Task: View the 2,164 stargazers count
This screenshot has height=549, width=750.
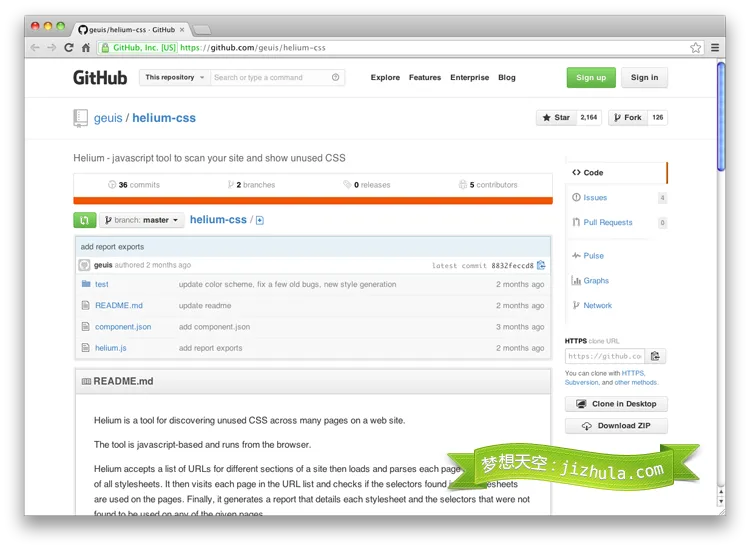Action: click(589, 118)
